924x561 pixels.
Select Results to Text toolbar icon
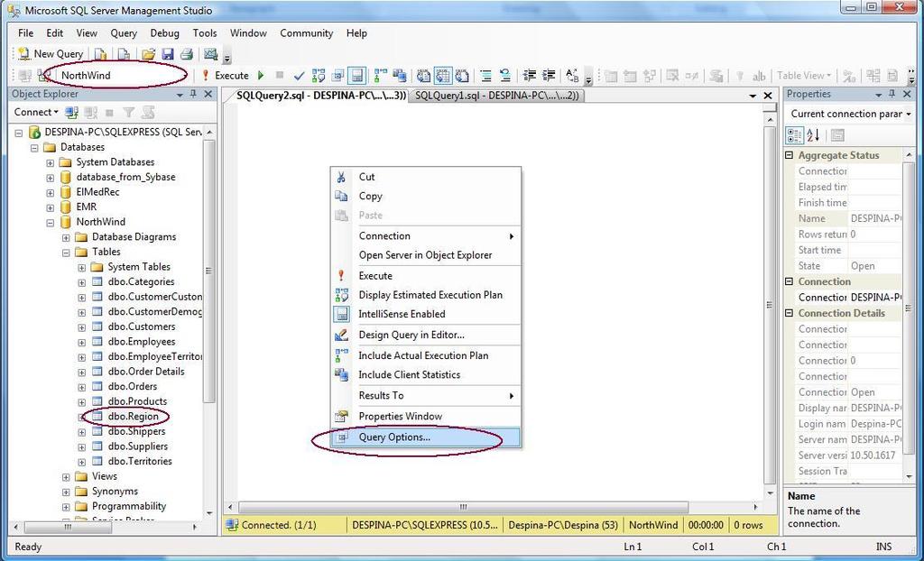tap(424, 76)
